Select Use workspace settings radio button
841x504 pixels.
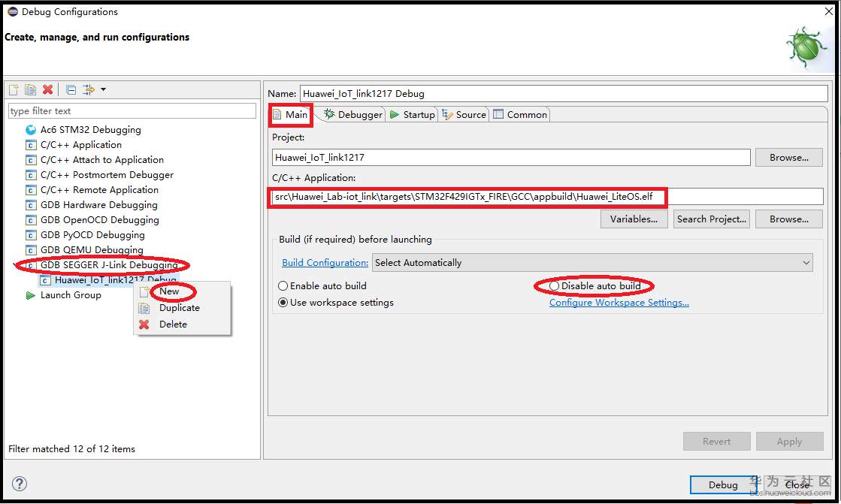pos(283,303)
